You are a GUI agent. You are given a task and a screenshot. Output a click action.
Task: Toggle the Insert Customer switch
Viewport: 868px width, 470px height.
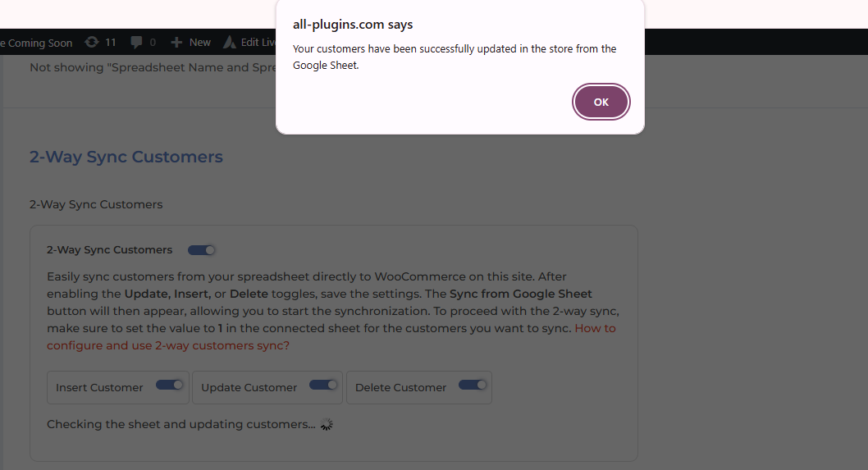tap(170, 385)
